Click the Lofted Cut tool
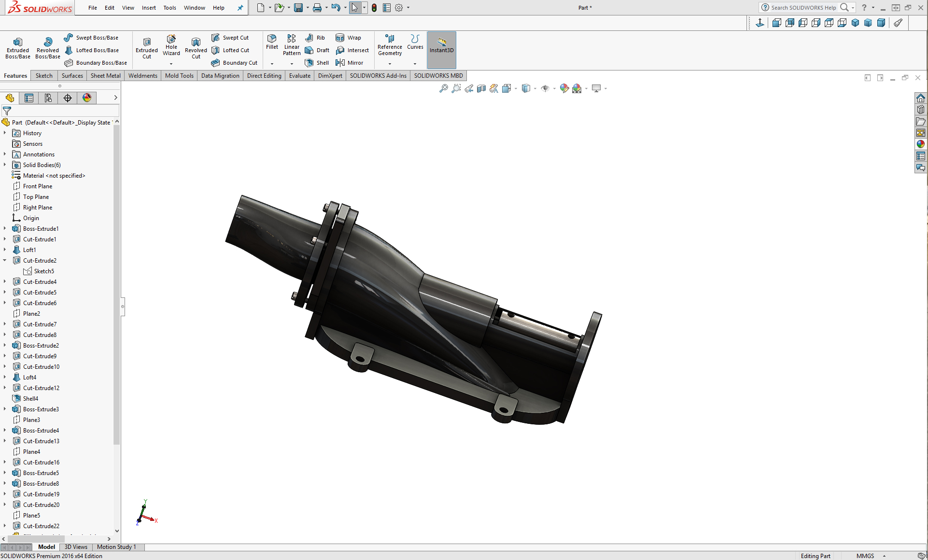928x560 pixels. click(230, 50)
